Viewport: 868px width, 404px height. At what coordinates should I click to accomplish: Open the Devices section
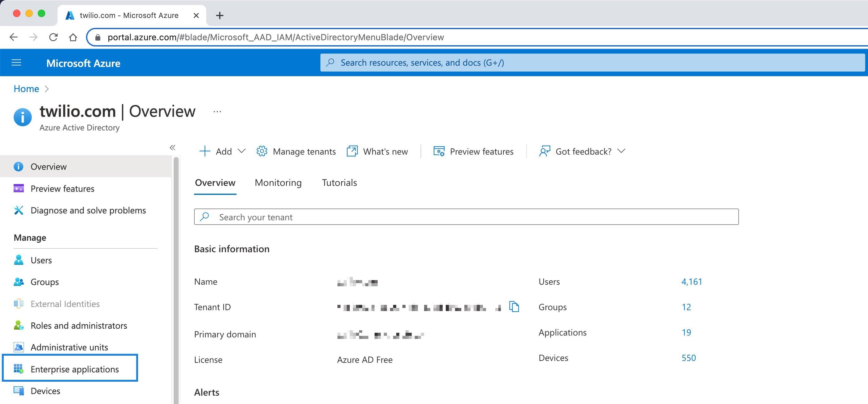[x=45, y=391]
